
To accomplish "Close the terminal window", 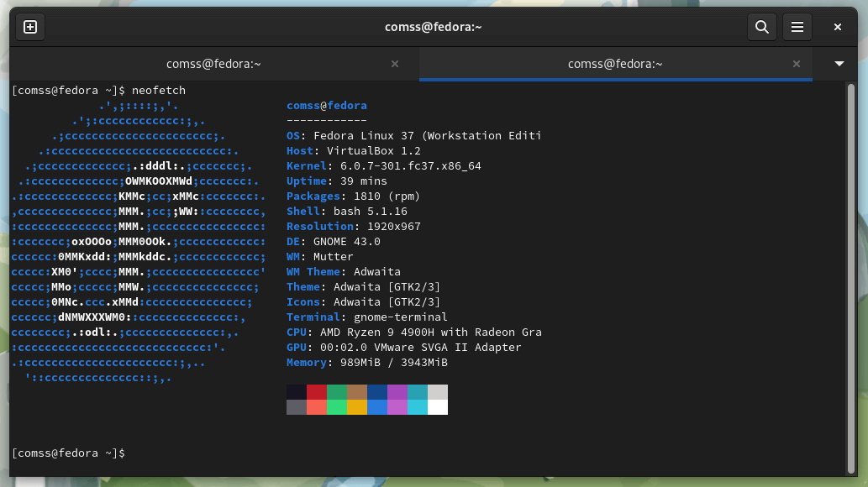I will (838, 27).
